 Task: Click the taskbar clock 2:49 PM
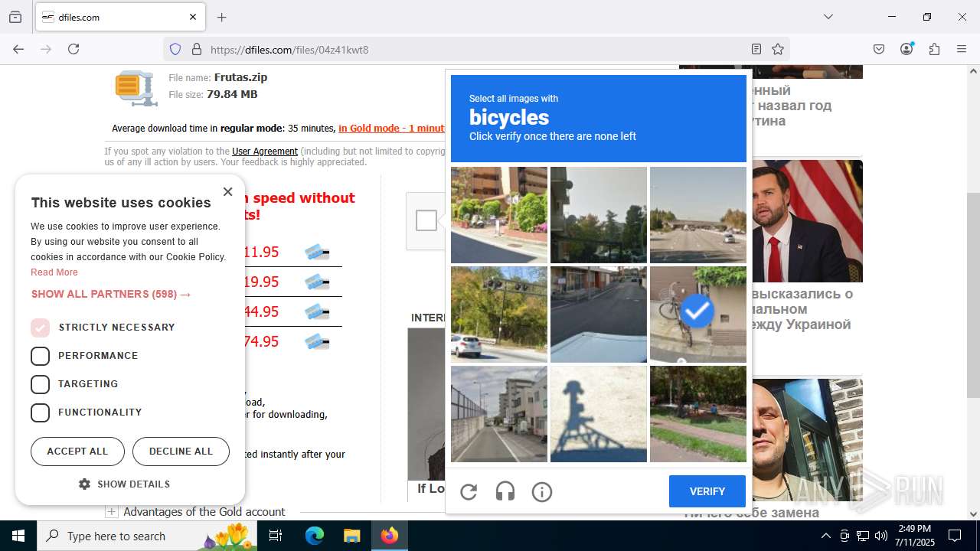pyautogui.click(x=915, y=536)
